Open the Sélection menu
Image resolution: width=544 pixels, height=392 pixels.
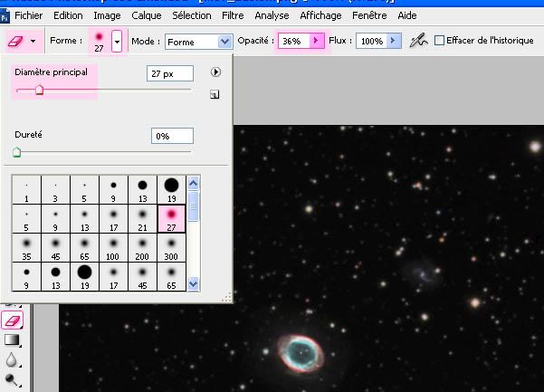pos(192,15)
